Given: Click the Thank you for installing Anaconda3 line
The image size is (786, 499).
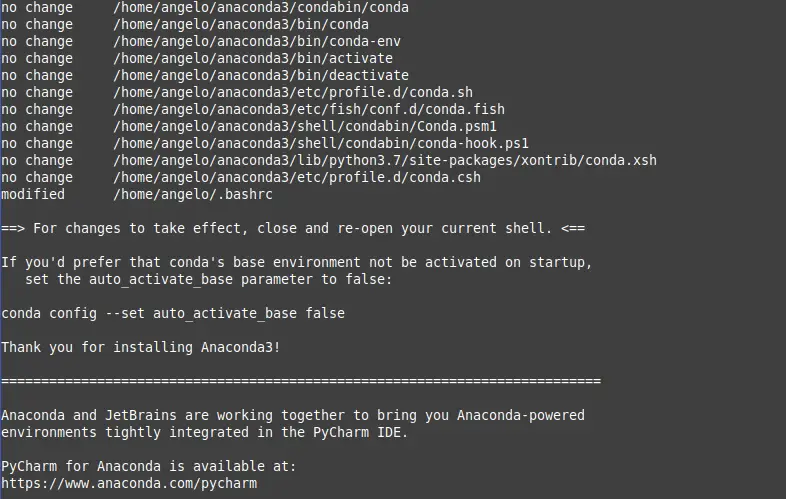Looking at the screenshot, I should pyautogui.click(x=141, y=347).
